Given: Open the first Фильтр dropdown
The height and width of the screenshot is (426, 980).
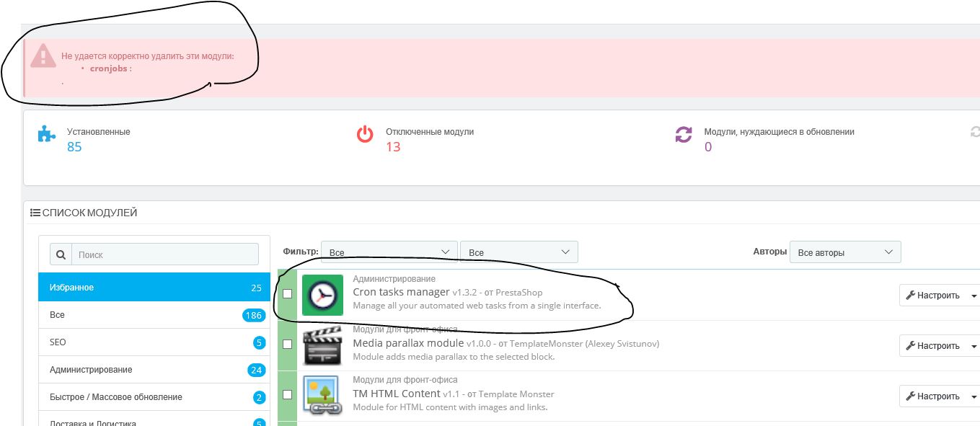Looking at the screenshot, I should click(389, 252).
